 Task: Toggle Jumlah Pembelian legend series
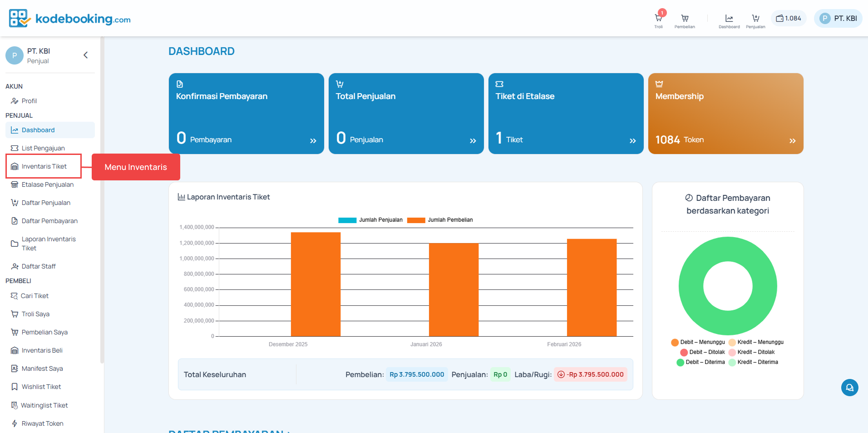click(439, 220)
